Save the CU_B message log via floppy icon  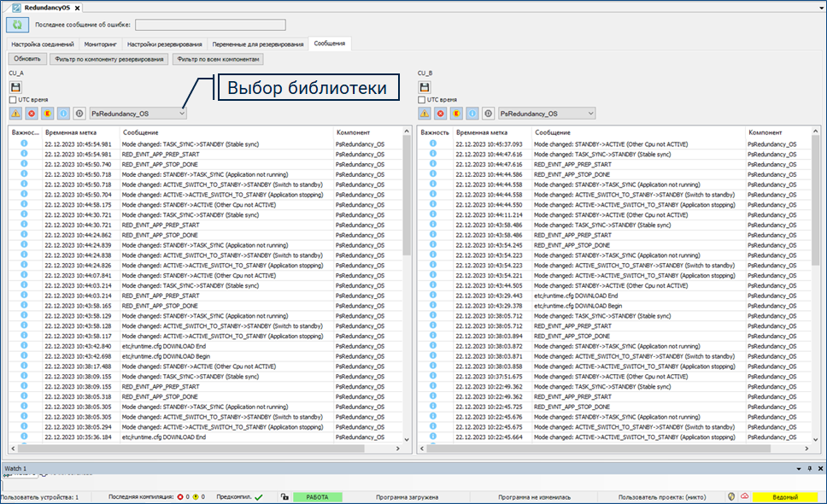pyautogui.click(x=425, y=87)
